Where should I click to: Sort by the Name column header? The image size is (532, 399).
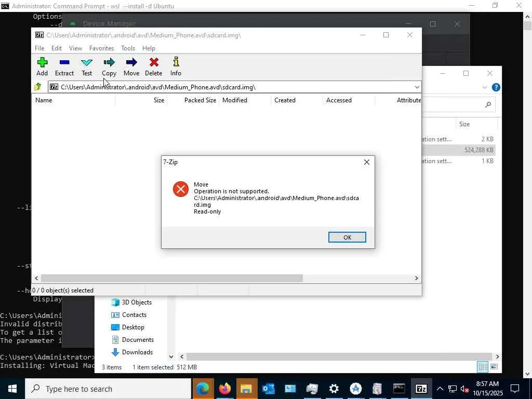73,100
